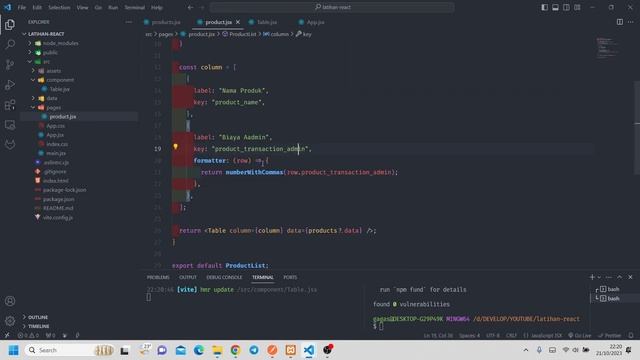
Task: Open the Source Control view
Action: pyautogui.click(x=10, y=64)
